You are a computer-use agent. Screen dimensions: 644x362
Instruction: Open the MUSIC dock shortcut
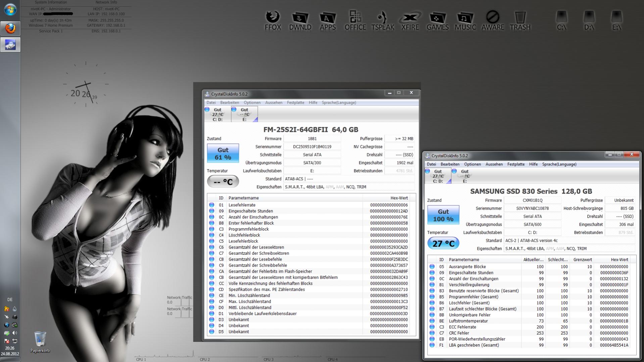(x=465, y=20)
